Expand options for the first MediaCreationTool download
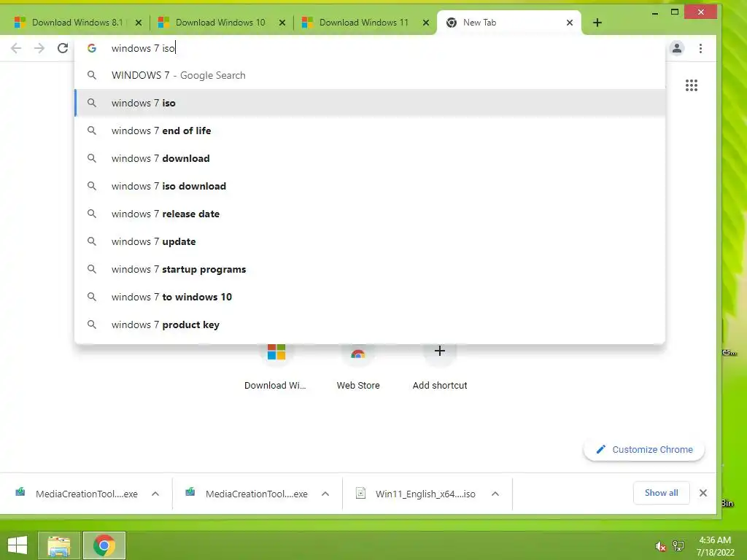 point(155,494)
